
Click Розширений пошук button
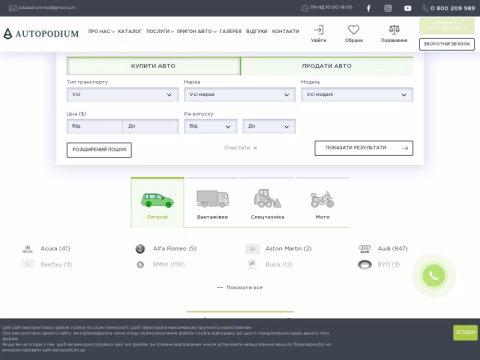[x=99, y=150]
